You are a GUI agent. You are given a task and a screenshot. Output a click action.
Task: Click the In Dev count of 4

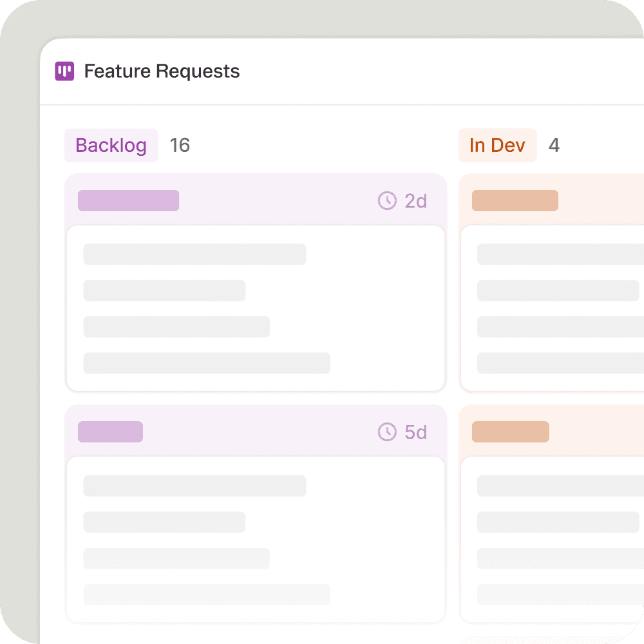pyautogui.click(x=554, y=146)
